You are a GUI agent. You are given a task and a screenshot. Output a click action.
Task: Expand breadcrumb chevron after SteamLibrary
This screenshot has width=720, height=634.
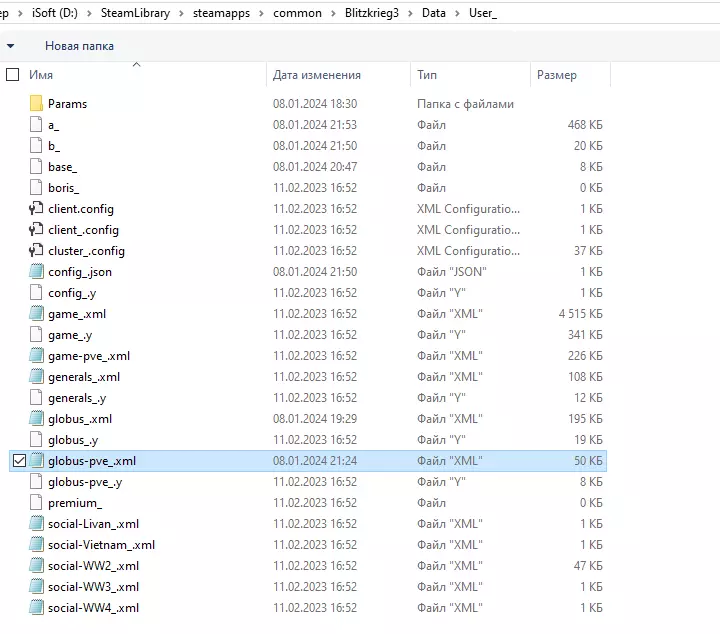tap(181, 13)
